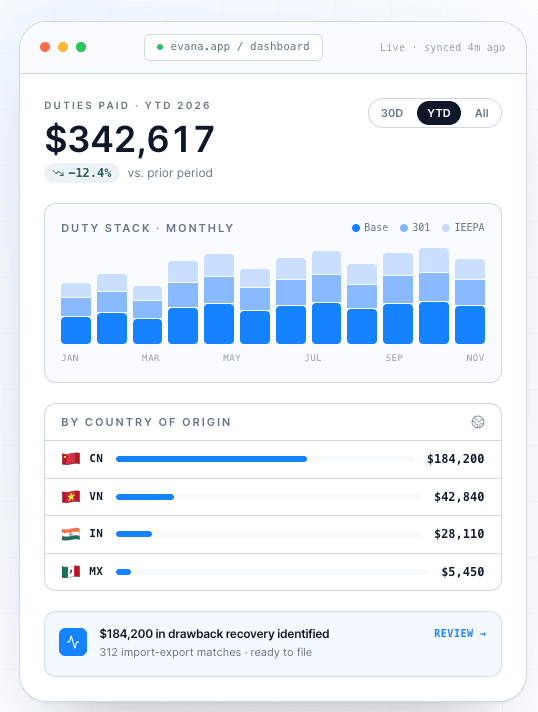
Task: Click the $28,110 amount for IN
Action: coord(459,534)
